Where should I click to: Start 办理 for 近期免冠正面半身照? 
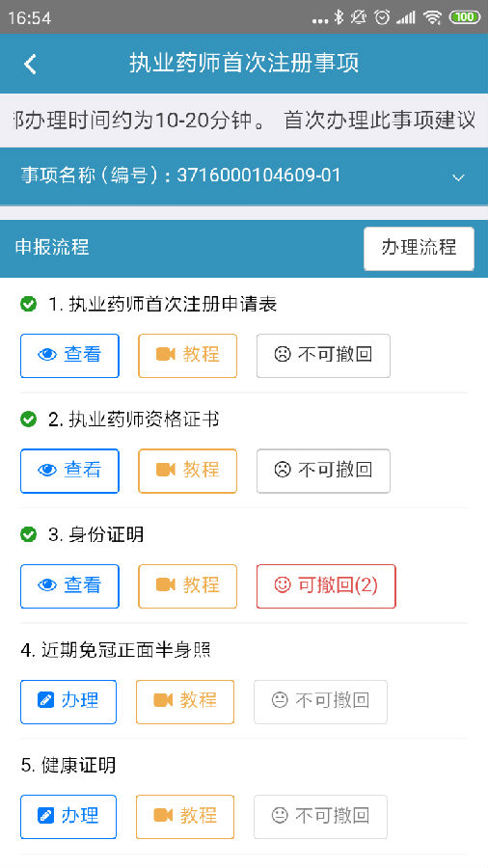[68, 701]
